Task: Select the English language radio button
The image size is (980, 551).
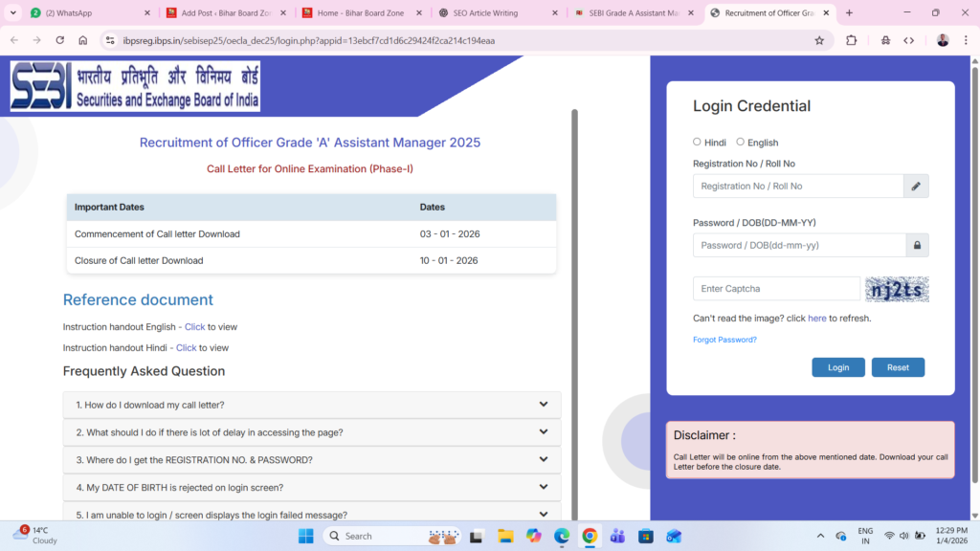Action: pyautogui.click(x=740, y=141)
